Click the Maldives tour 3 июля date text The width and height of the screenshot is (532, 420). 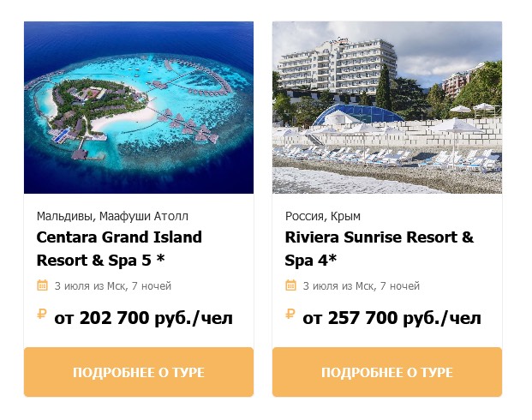(x=113, y=286)
